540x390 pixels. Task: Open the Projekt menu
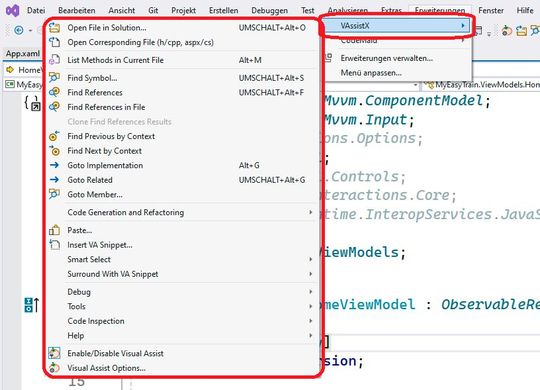(x=184, y=11)
